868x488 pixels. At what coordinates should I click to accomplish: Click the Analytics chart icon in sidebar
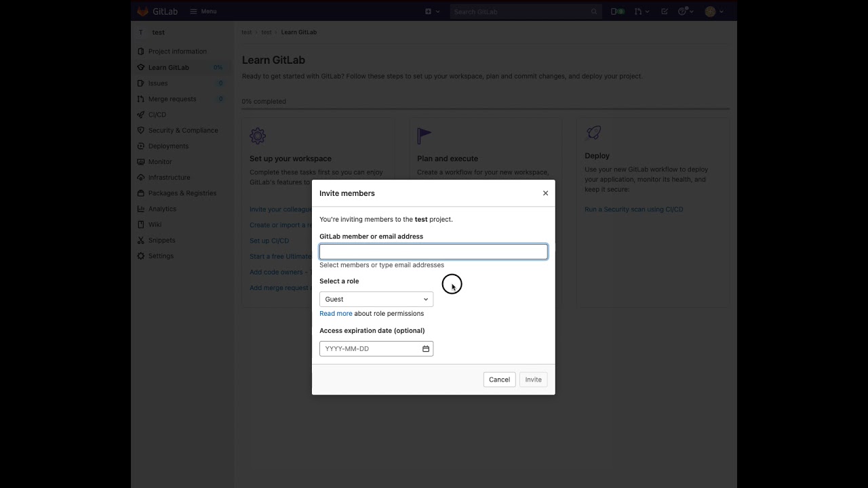[141, 209]
